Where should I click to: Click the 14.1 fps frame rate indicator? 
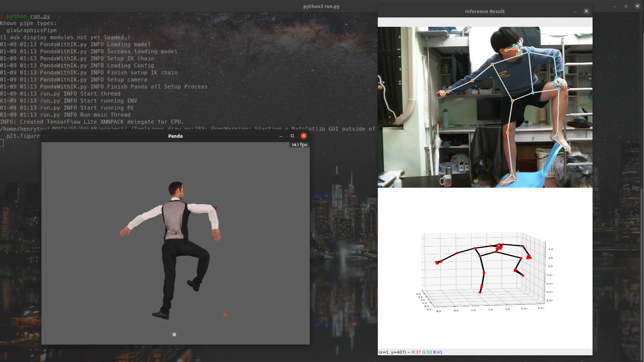click(299, 145)
